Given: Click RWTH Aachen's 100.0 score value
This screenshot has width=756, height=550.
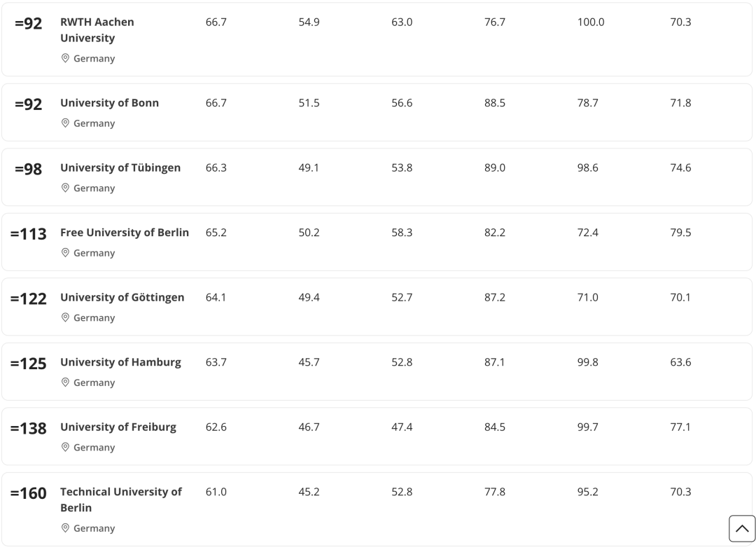Looking at the screenshot, I should [x=591, y=22].
